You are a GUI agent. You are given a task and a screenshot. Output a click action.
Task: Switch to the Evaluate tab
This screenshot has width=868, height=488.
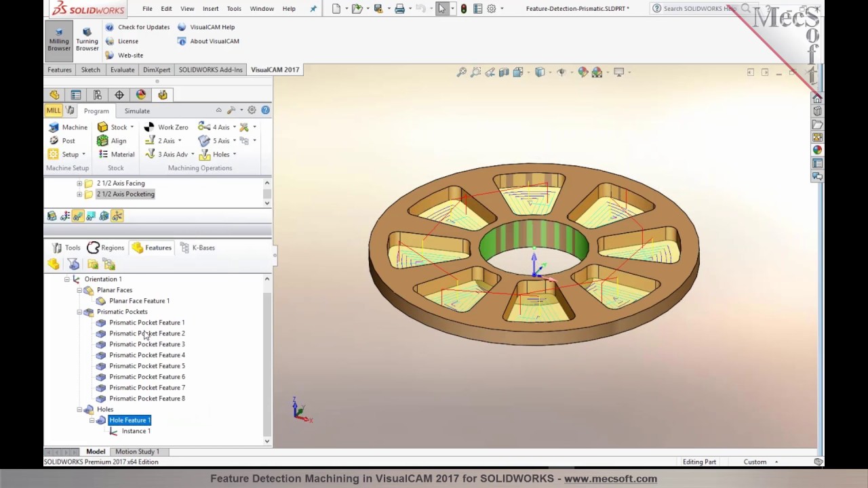pos(122,70)
